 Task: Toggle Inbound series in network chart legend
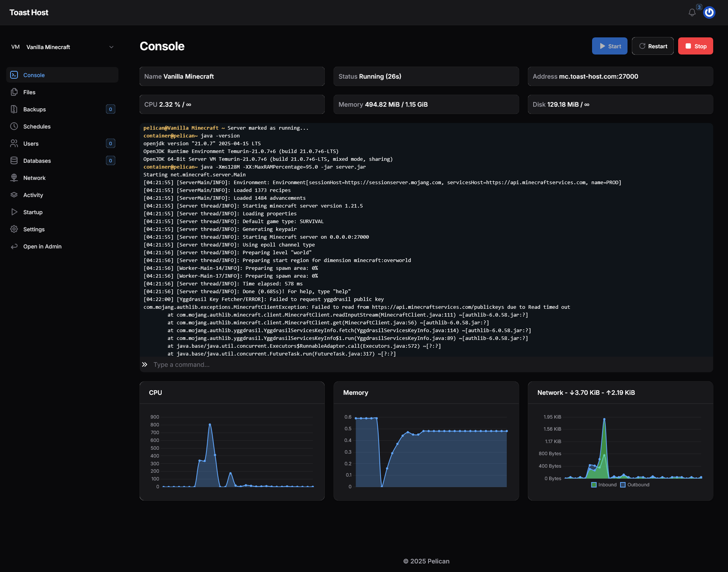coord(604,485)
